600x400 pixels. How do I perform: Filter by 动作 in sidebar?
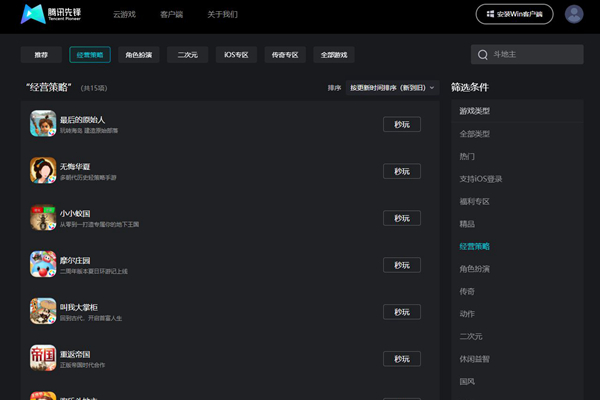467,314
